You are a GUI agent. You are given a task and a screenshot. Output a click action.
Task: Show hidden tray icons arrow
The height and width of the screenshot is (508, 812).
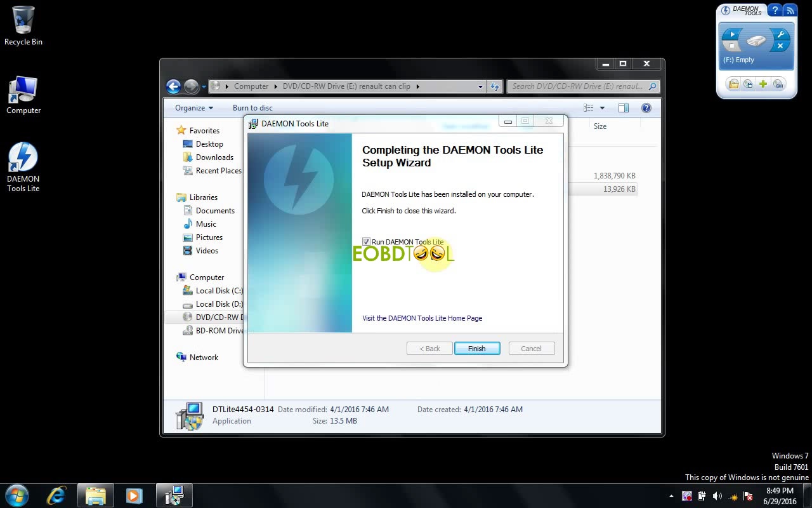671,496
